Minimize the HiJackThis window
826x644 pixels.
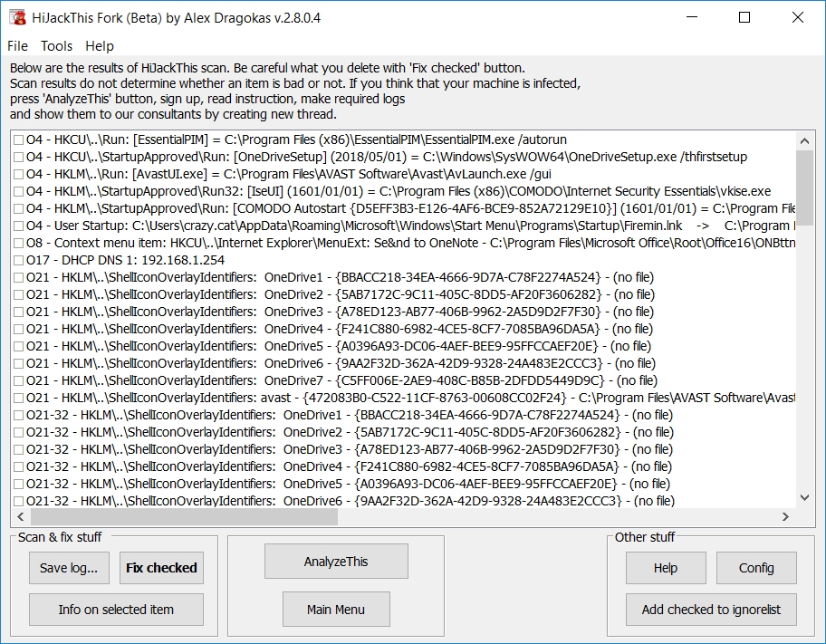pos(692,17)
